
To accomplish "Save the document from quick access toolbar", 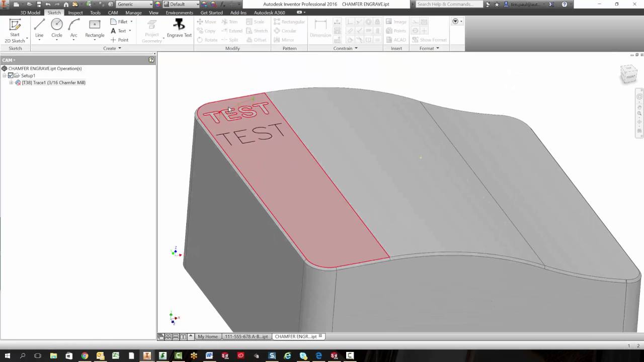I will coord(39,4).
